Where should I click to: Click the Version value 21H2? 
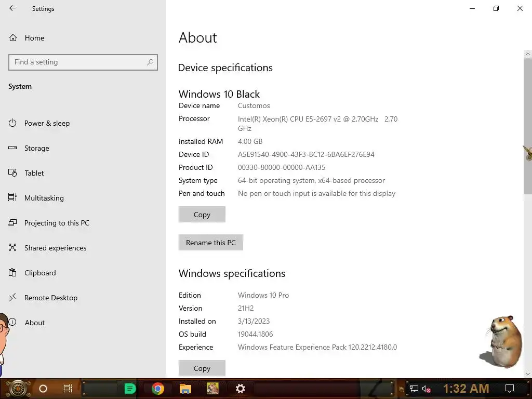pyautogui.click(x=246, y=308)
